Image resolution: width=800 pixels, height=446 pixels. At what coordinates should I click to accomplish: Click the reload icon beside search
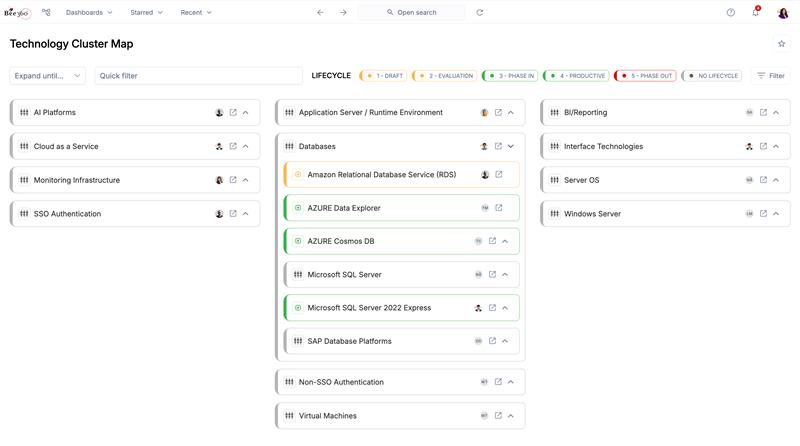(x=480, y=13)
